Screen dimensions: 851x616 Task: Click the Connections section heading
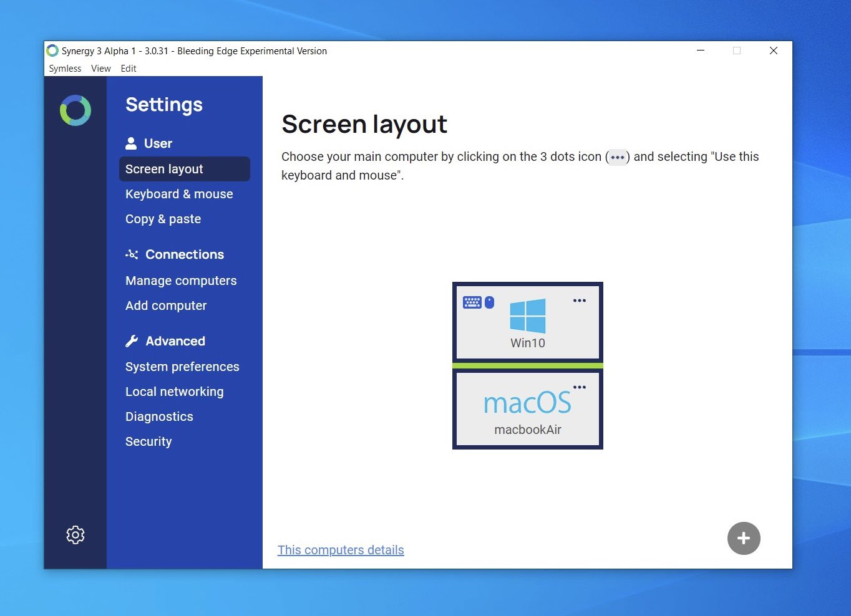(x=185, y=254)
